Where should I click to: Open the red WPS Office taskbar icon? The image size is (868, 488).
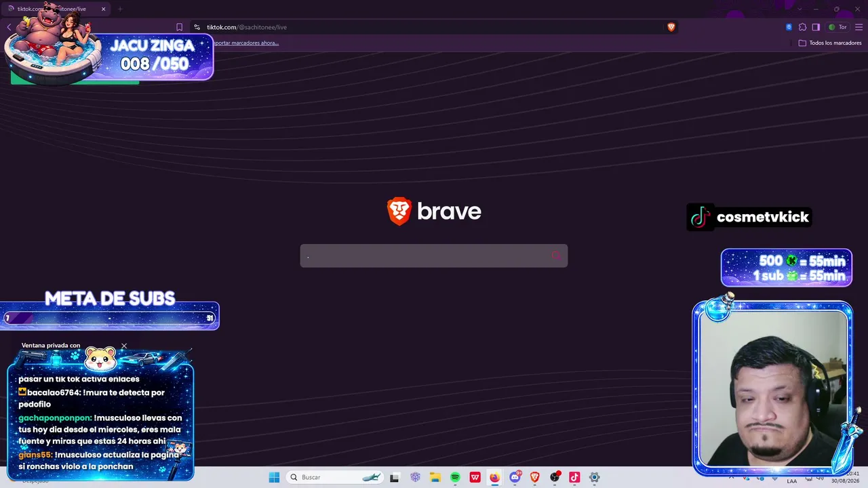pyautogui.click(x=475, y=477)
